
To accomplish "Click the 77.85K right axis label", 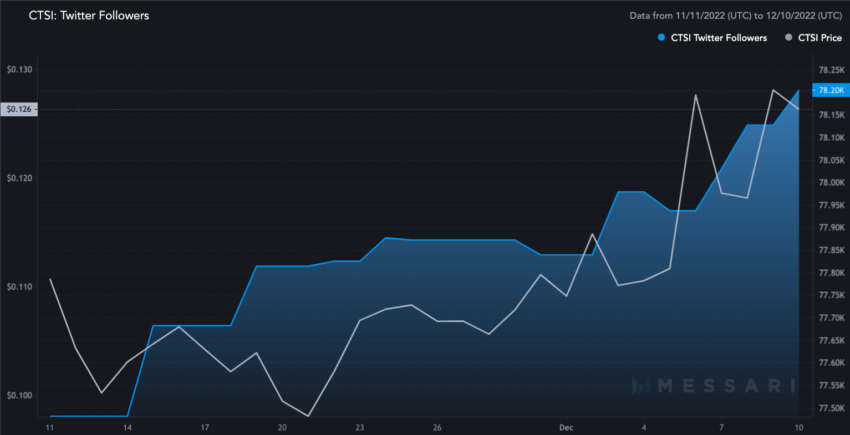I will [x=830, y=250].
